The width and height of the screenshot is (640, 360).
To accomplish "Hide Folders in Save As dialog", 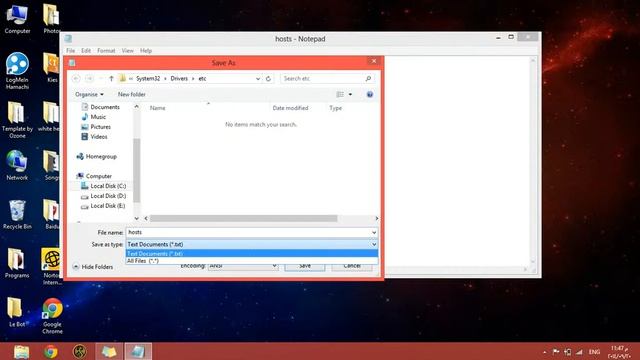I will 93,267.
